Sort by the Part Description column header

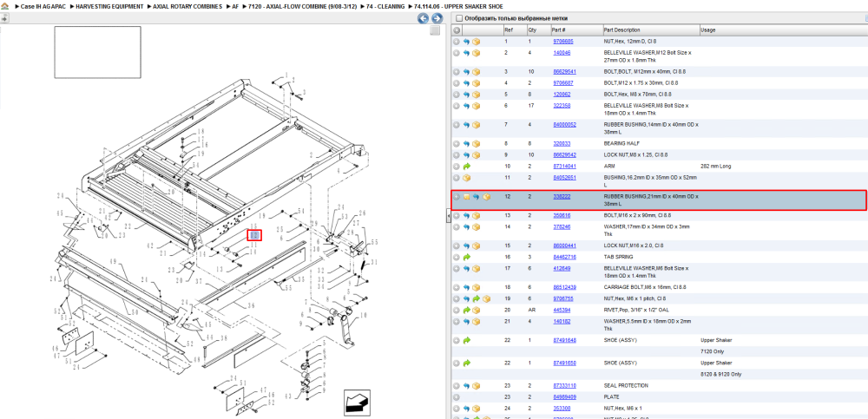(650, 30)
